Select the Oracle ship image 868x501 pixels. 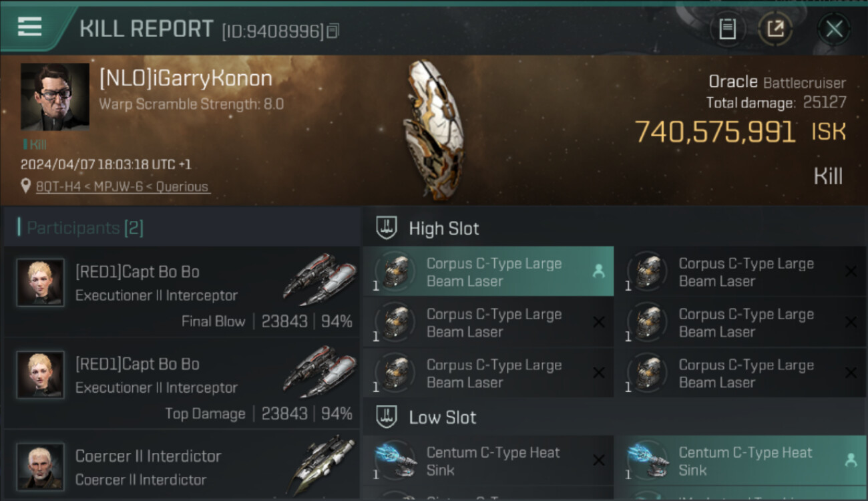(x=433, y=130)
